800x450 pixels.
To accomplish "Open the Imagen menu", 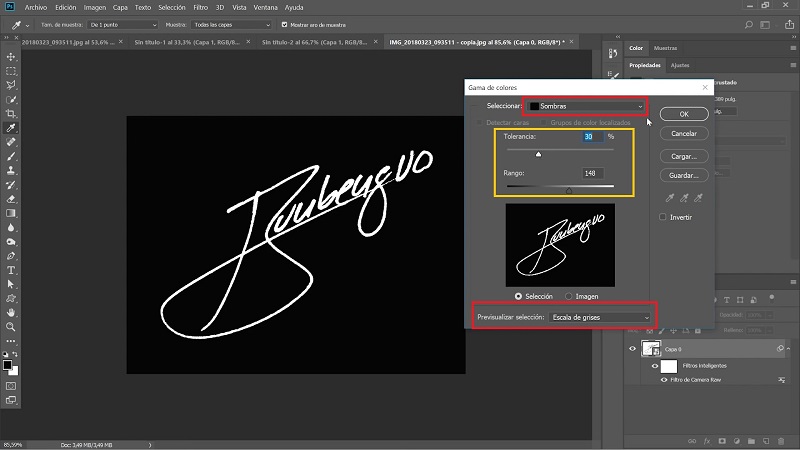I will tap(94, 8).
